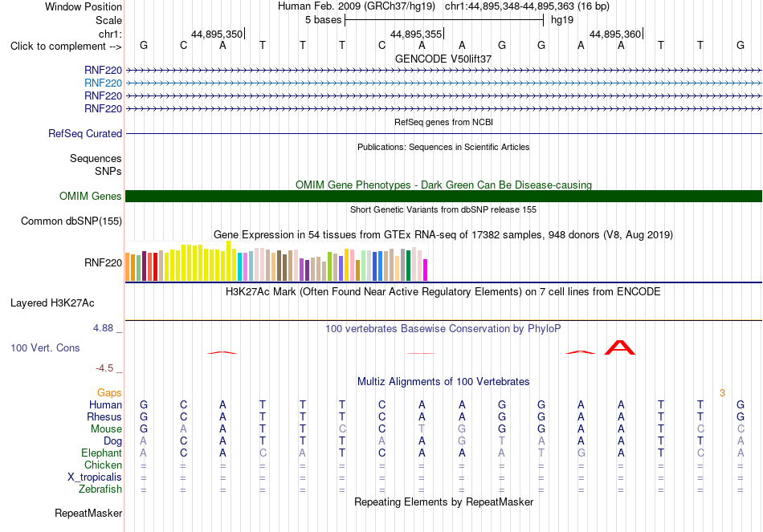
Task: Open the RefSeq Curated track label
Action: coord(85,133)
